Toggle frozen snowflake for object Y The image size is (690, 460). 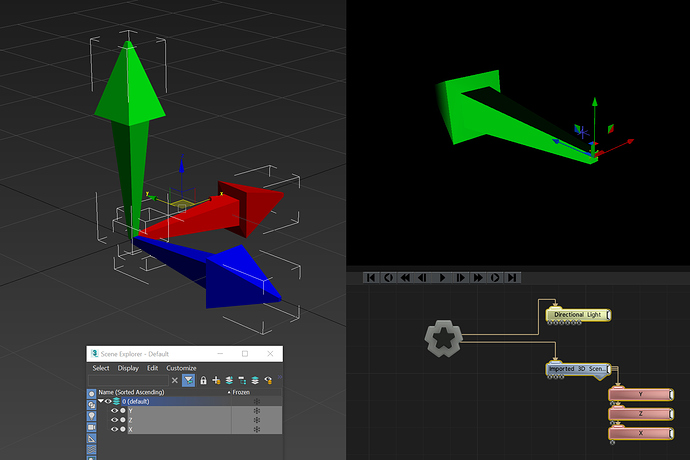[257, 411]
